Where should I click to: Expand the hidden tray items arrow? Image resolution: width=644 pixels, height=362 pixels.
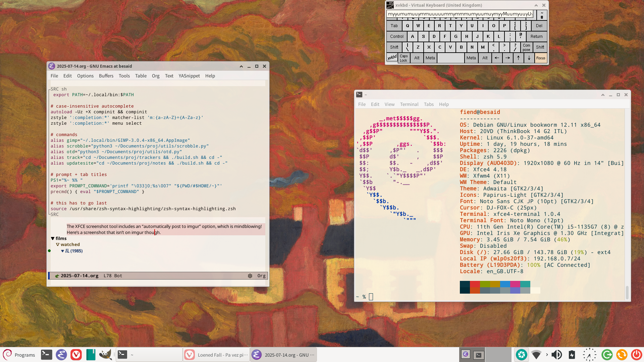coord(547,355)
